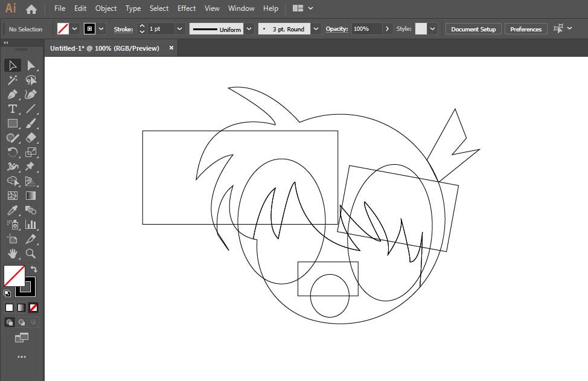Select the Curvature tool

31,95
